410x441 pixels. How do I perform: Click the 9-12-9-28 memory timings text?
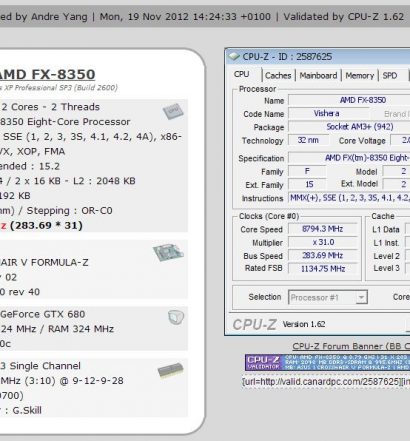pyautogui.click(x=98, y=381)
